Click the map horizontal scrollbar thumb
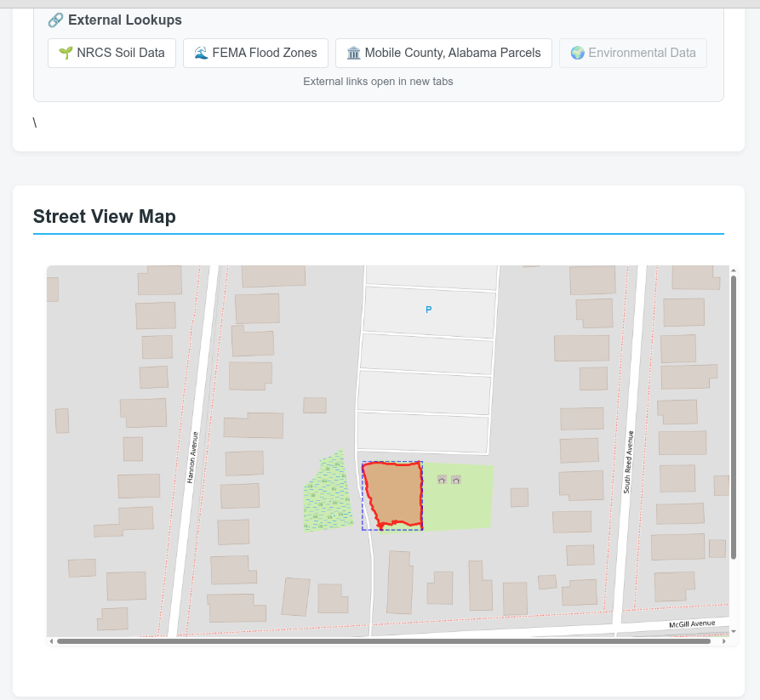Screen dimensions: 760x700 coord(384,641)
